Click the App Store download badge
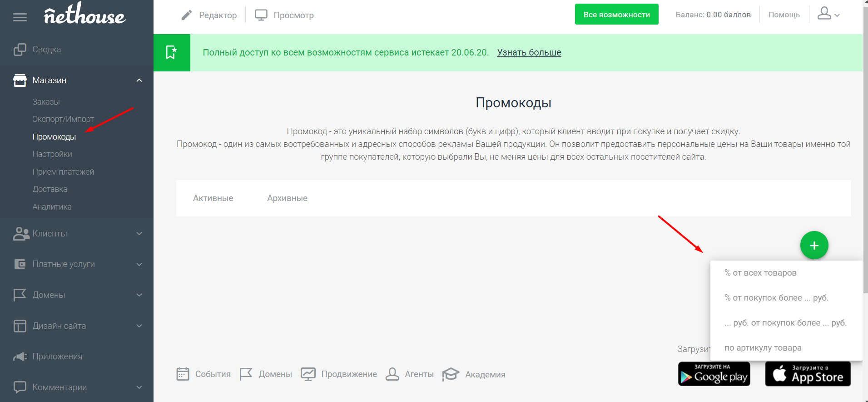Screen dimensions: 868x402 [808, 374]
